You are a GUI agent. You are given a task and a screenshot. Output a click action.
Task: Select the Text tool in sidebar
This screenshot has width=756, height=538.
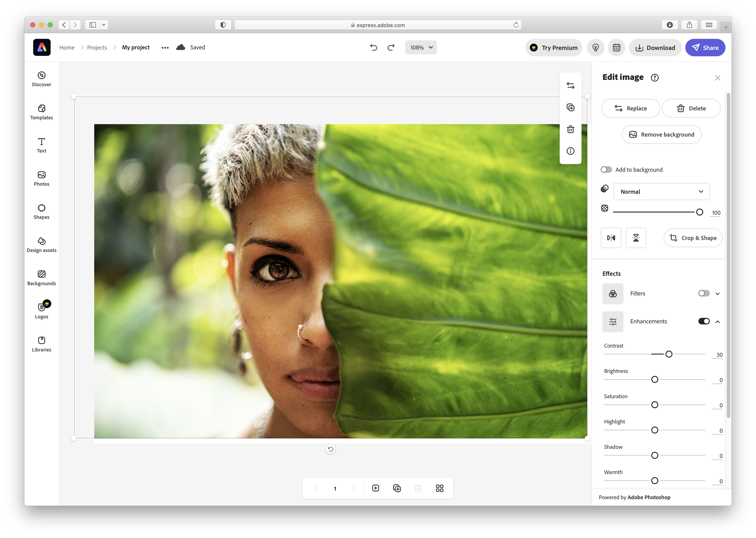pos(41,146)
